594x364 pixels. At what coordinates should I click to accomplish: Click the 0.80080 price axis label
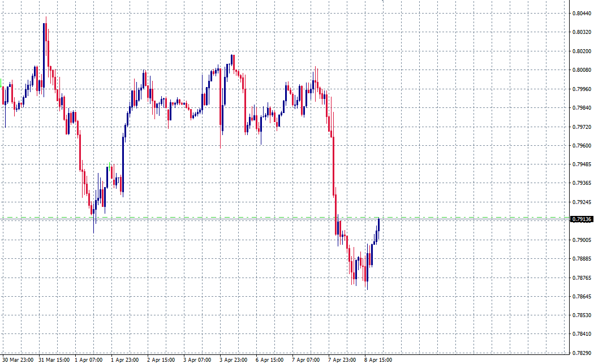[582, 68]
